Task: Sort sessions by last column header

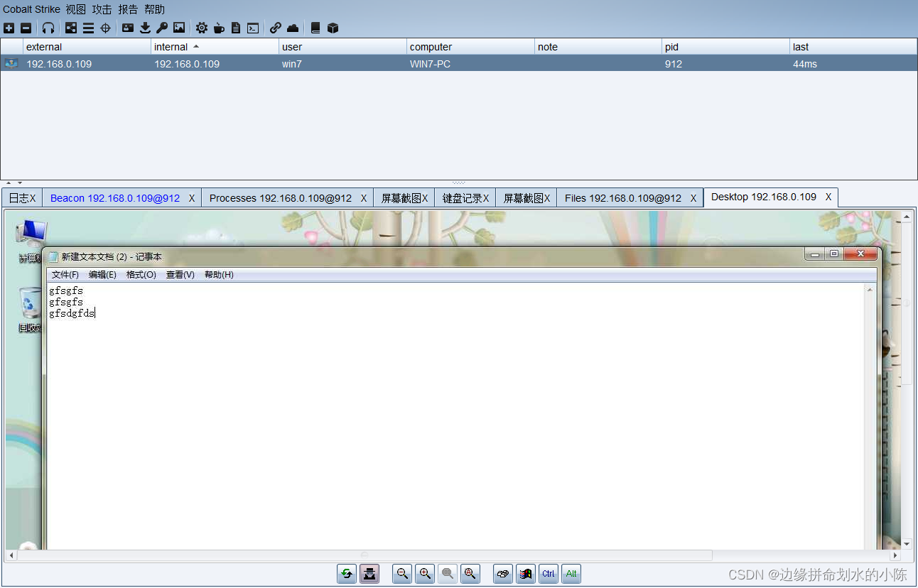Action: click(x=853, y=47)
